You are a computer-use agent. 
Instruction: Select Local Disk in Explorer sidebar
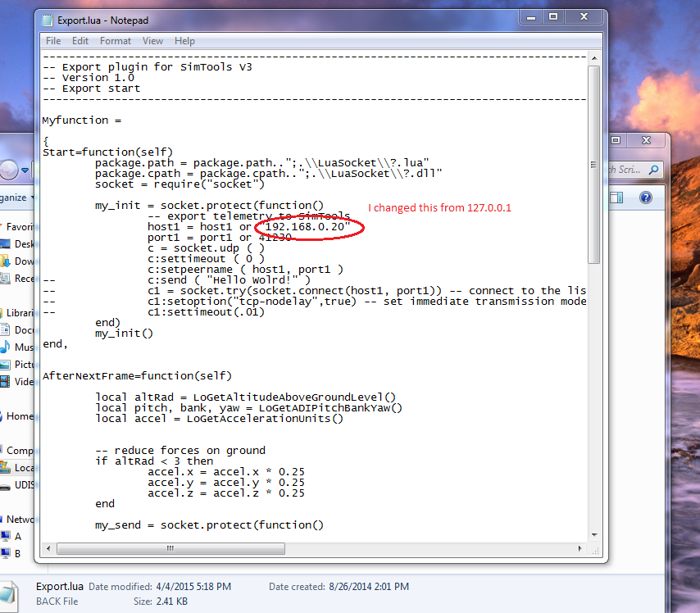18,467
